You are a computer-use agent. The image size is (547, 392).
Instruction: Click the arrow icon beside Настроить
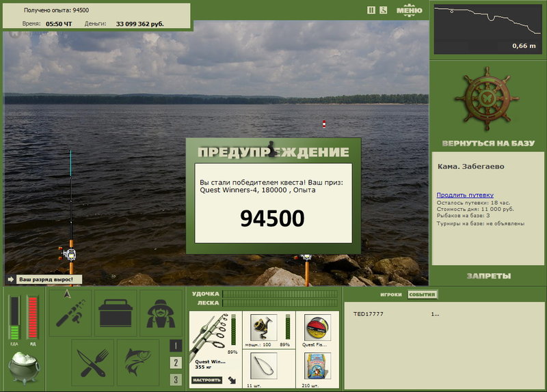(x=232, y=380)
